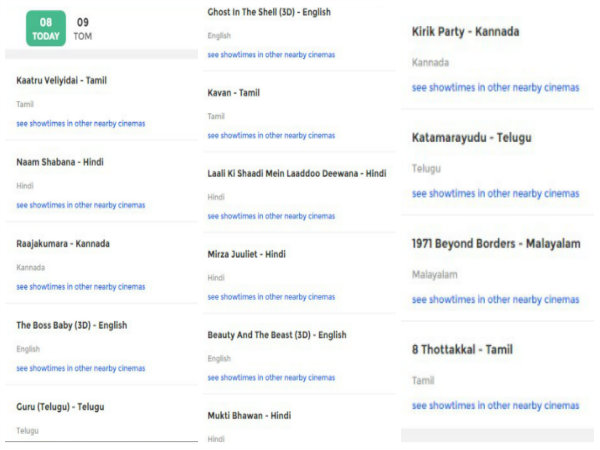Click the Kirik Party - Kannada title

tap(465, 32)
